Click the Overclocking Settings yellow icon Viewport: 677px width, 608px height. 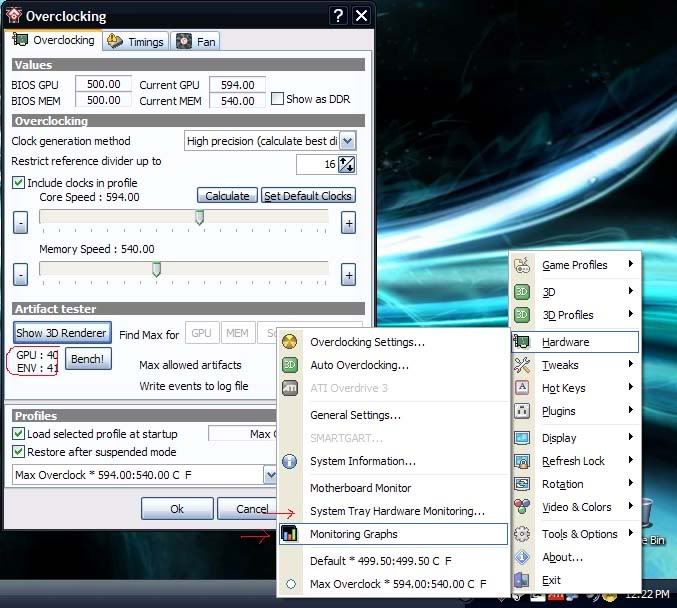pos(289,342)
